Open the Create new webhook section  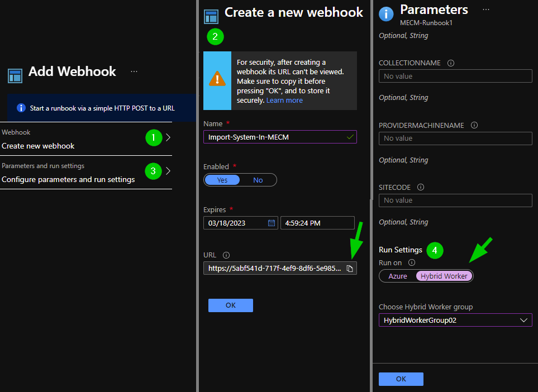pyautogui.click(x=86, y=139)
